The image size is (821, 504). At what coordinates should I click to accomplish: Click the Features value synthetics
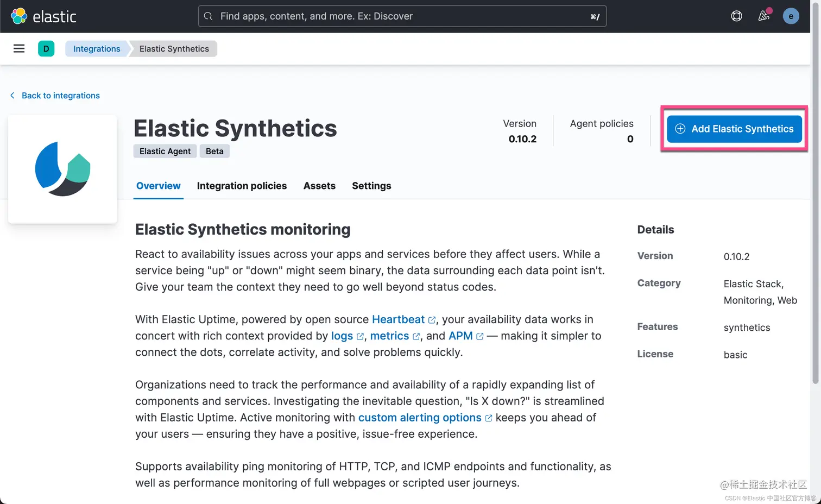[747, 327]
